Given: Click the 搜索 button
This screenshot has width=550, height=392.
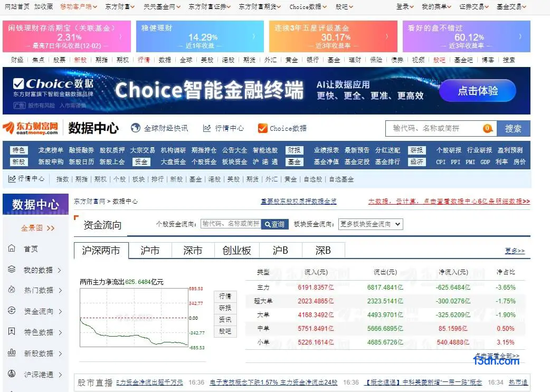Looking at the screenshot, I should click(x=513, y=128).
